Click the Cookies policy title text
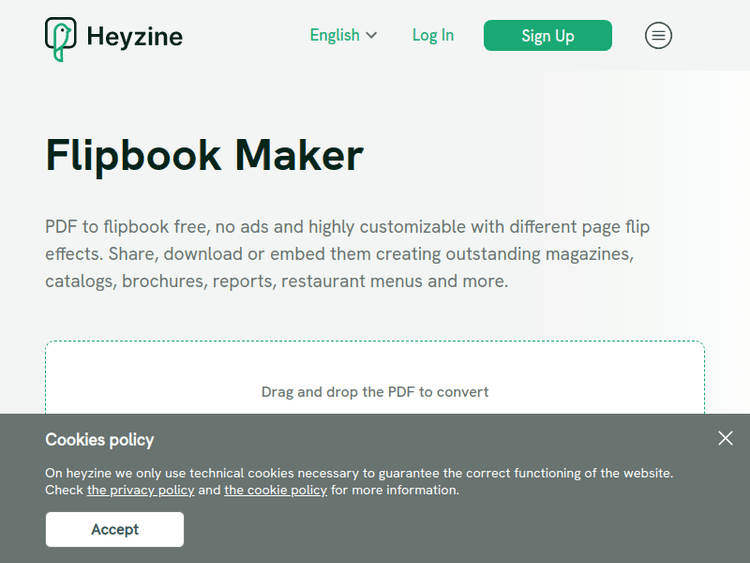750x563 pixels. pos(99,440)
